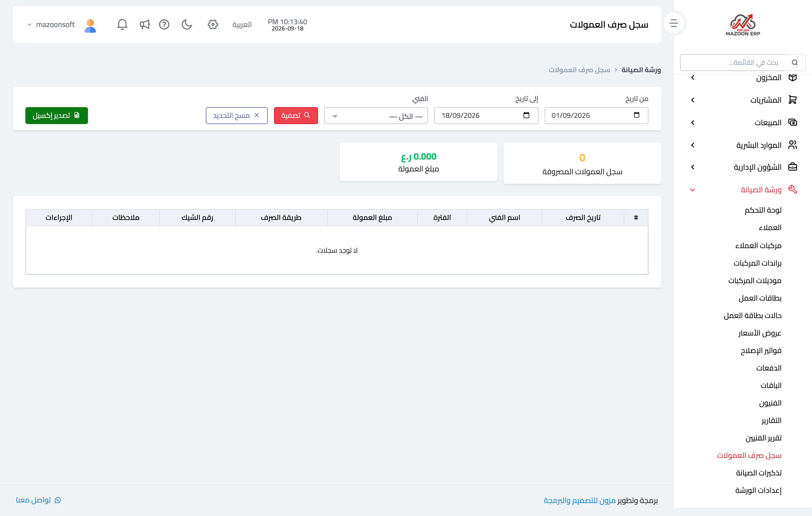Open تذكيرات الصيانة in sidebar

point(758,473)
